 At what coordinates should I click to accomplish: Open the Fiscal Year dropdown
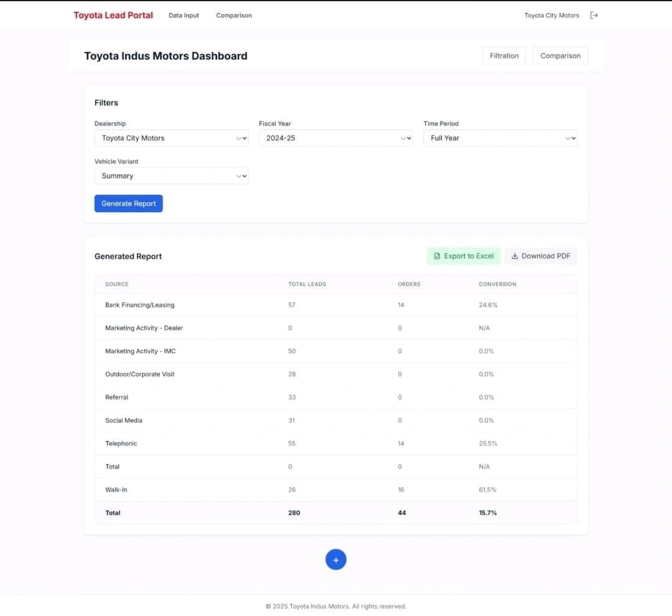(x=336, y=138)
